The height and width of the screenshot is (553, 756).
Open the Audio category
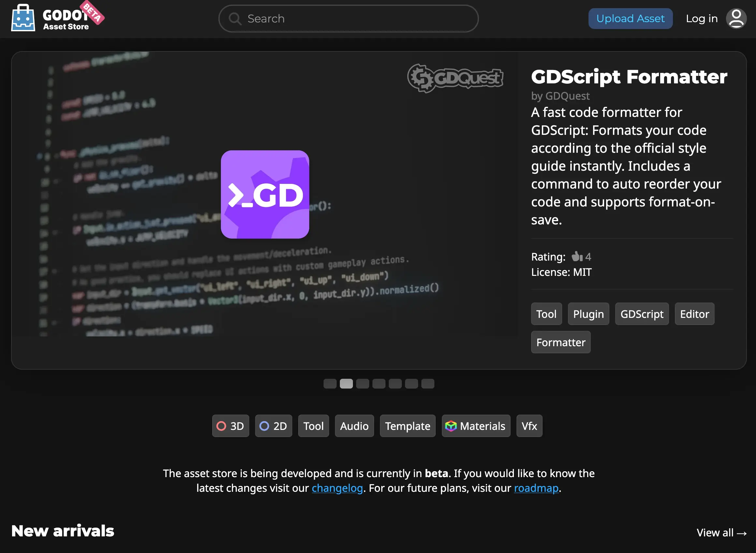355,426
